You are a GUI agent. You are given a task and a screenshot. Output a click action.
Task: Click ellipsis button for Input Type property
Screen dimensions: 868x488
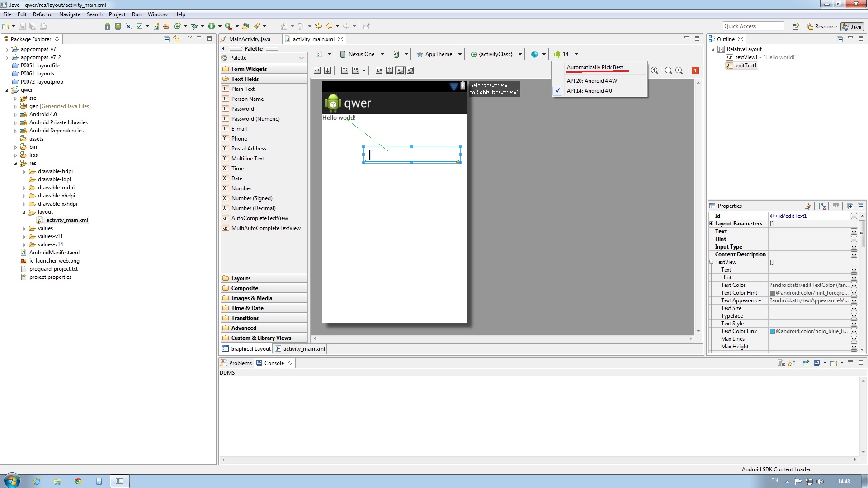point(854,247)
